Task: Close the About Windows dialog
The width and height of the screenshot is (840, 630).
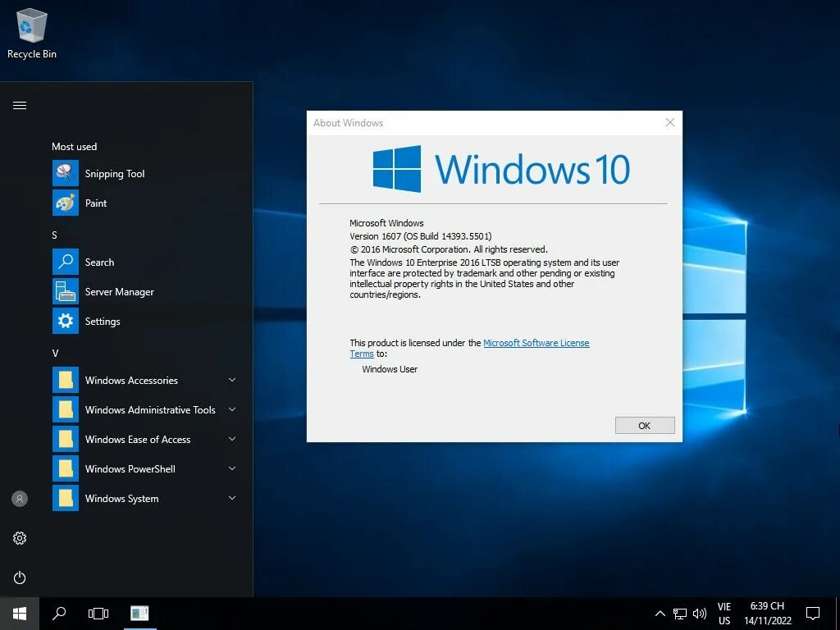Action: point(669,123)
